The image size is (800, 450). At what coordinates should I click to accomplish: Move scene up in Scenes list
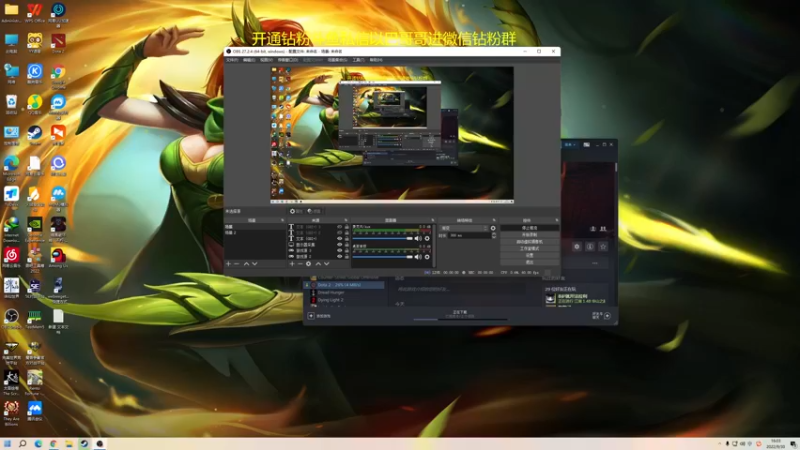[x=246, y=264]
